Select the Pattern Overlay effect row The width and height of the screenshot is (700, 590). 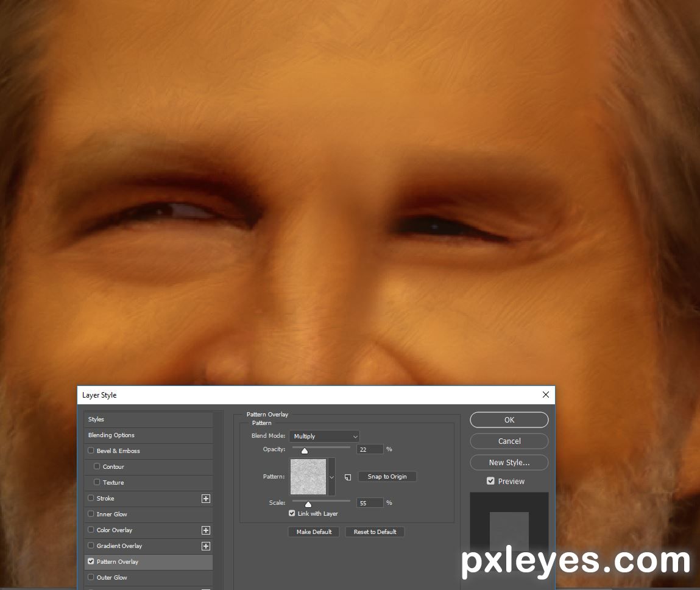[x=149, y=562]
